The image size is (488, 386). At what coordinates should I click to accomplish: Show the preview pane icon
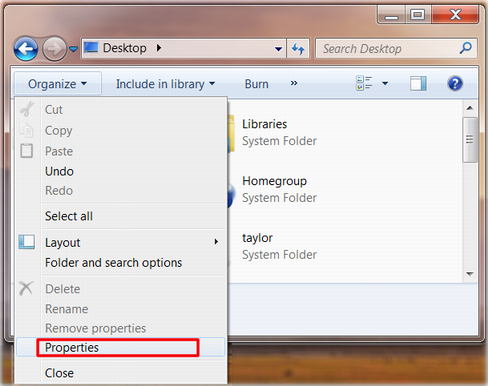click(418, 83)
